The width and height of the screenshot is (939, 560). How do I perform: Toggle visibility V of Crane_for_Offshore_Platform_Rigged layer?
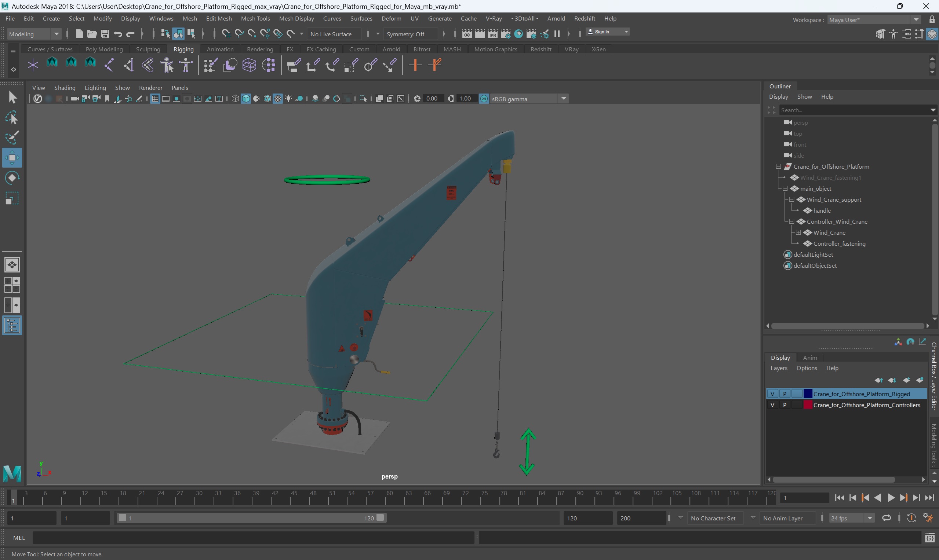tap(772, 394)
